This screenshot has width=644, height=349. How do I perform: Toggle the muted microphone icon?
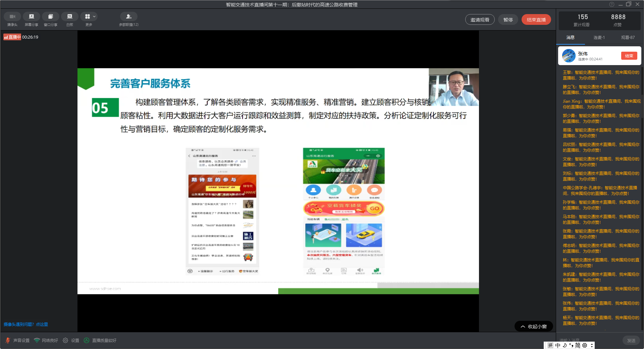coord(8,340)
